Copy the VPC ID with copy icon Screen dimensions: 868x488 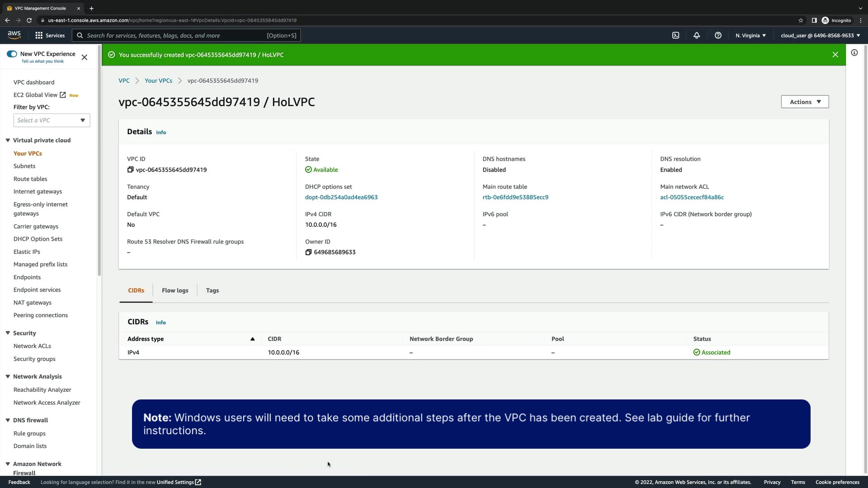pyautogui.click(x=130, y=170)
